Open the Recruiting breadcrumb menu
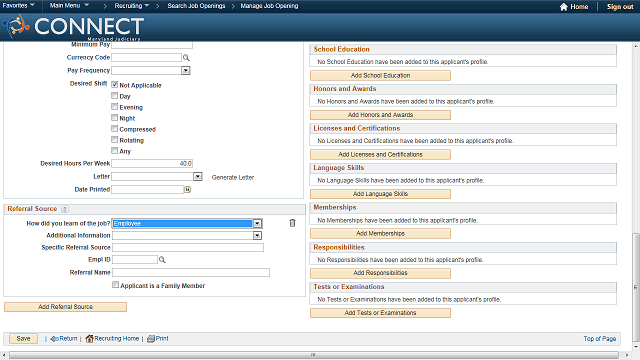Screen dimensions: 640x360 131,6
